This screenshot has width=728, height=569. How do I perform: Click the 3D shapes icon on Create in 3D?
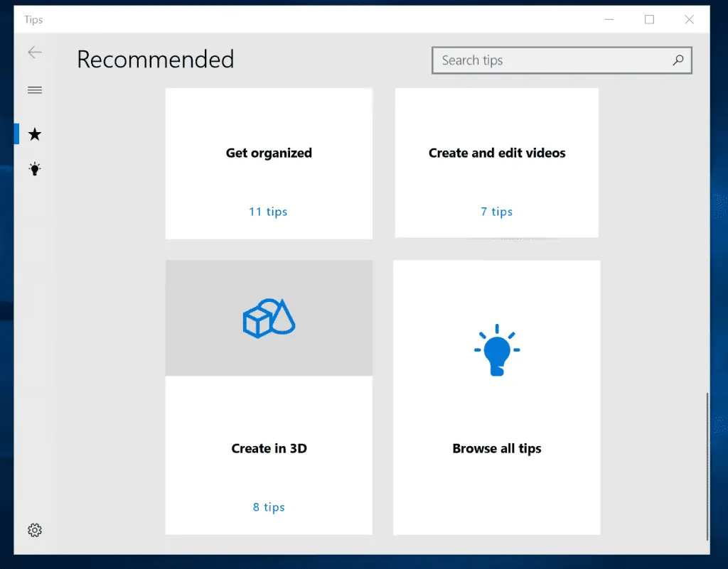click(x=269, y=317)
